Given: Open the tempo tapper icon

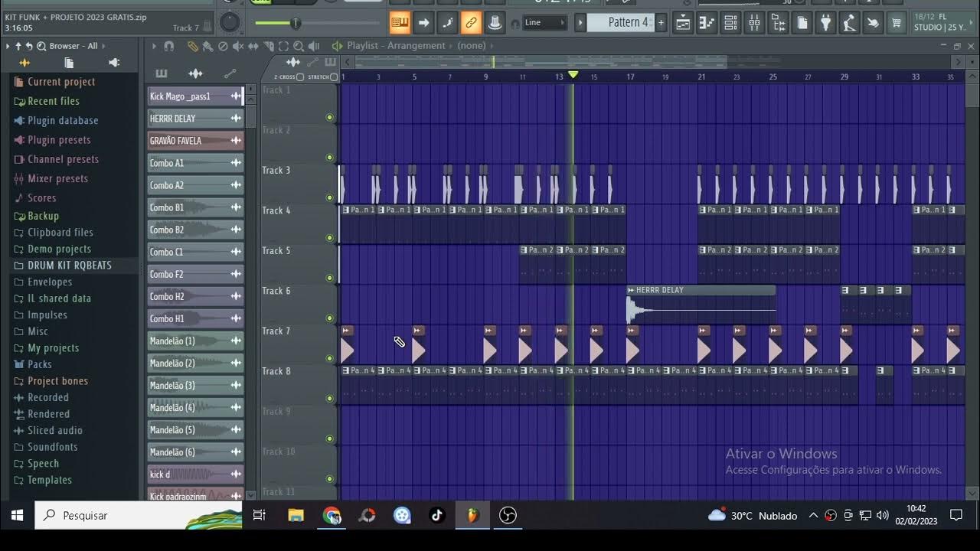Looking at the screenshot, I should [849, 23].
